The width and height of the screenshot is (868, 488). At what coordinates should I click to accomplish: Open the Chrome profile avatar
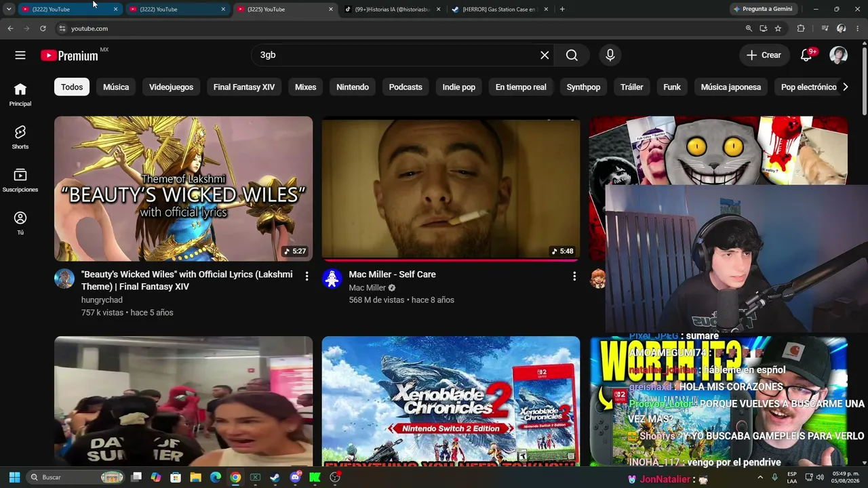tap(841, 28)
